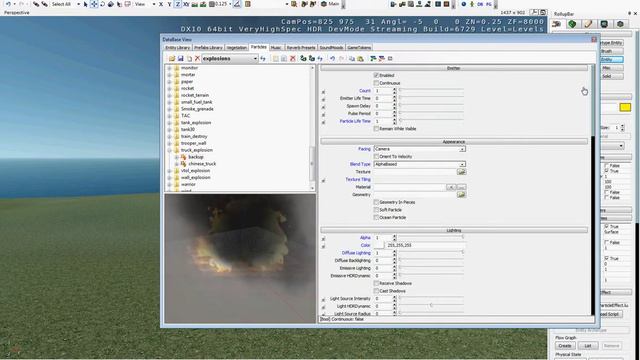
Task: Toggle the Continuous checkbox
Action: pyautogui.click(x=376, y=83)
